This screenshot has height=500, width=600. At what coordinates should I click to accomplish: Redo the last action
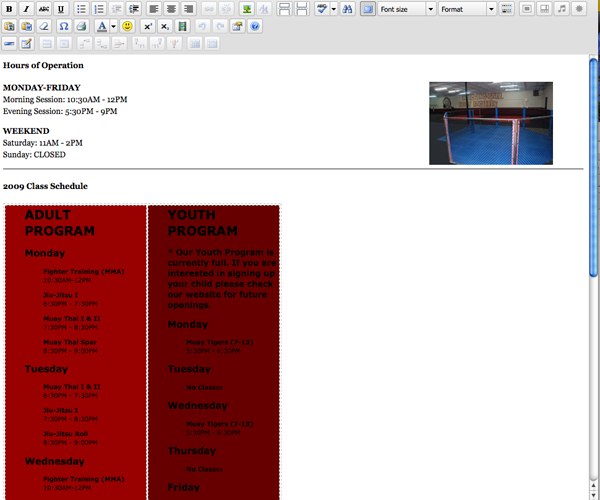click(x=220, y=26)
